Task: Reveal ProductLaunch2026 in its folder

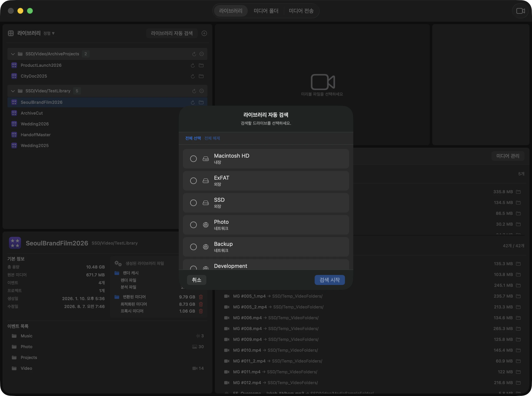Action: [201, 66]
